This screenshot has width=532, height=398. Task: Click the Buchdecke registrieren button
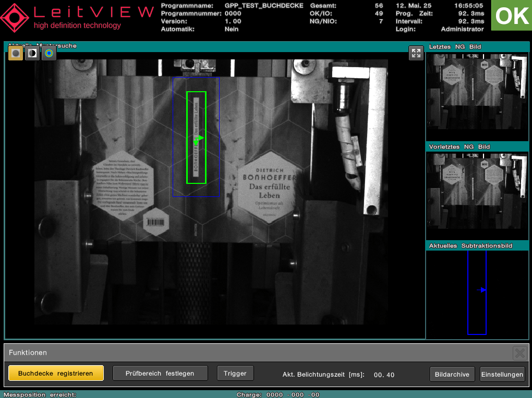56,373
